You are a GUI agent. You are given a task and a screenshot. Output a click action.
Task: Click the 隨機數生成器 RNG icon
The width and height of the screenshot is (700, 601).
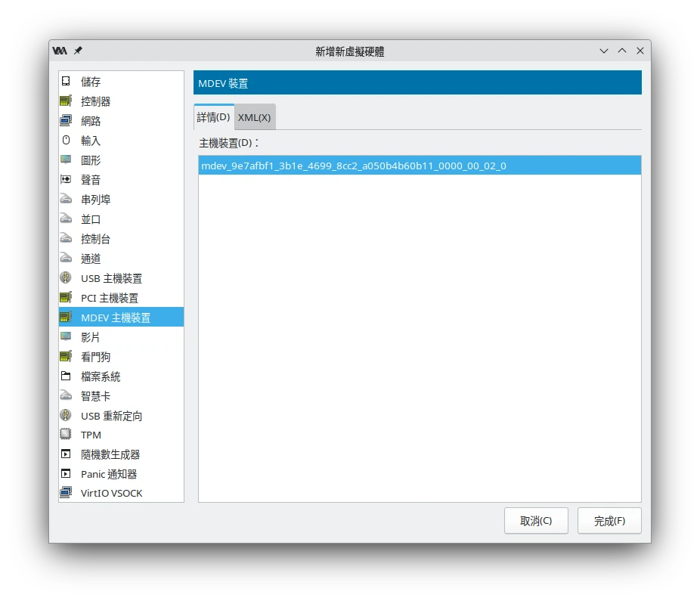click(66, 454)
